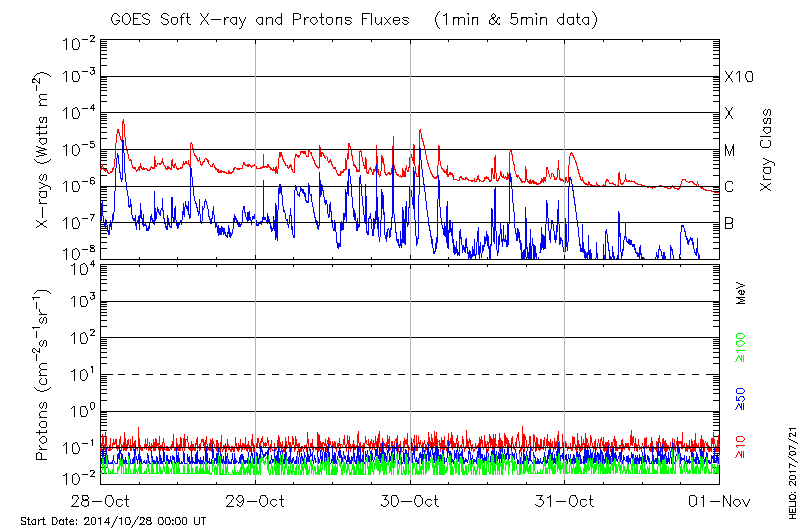Select the blue ≥50 MeV legend label

(x=742, y=398)
